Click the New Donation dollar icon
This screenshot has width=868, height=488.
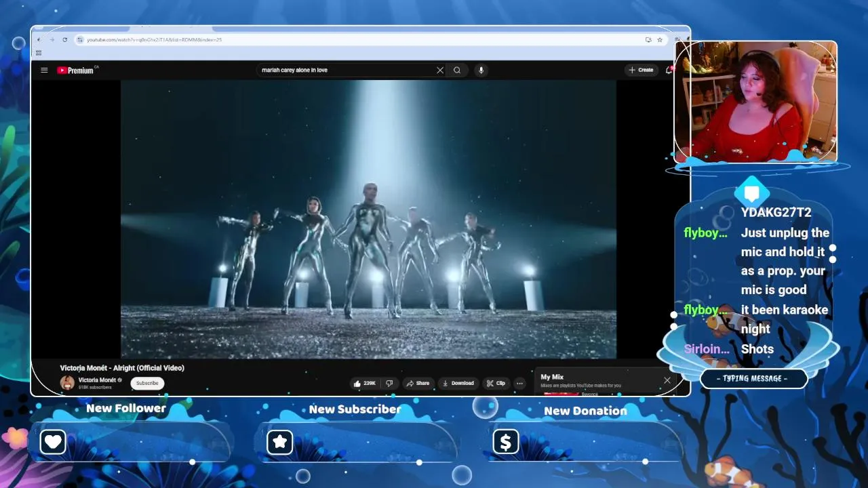click(x=505, y=442)
